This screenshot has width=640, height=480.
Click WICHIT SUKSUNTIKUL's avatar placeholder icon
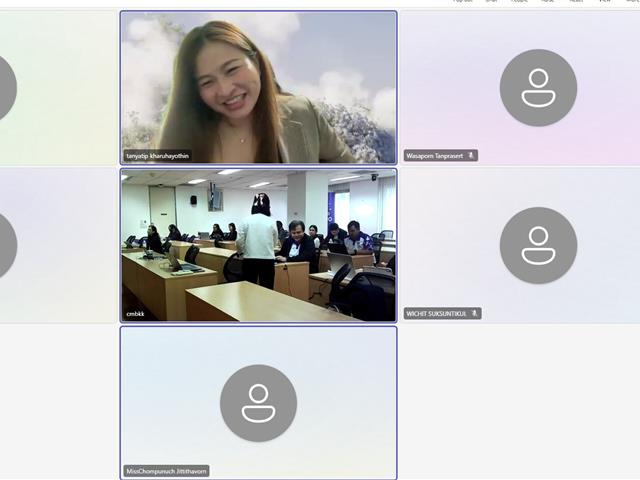538,245
